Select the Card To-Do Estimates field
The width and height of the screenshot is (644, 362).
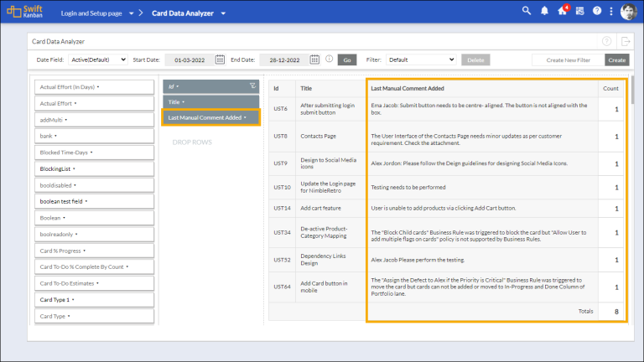coord(94,283)
